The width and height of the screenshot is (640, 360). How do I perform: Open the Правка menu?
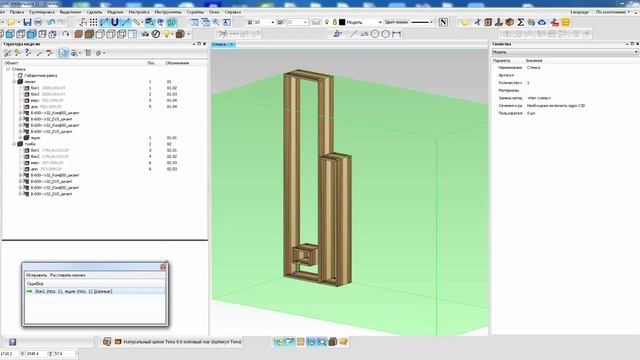pos(17,12)
